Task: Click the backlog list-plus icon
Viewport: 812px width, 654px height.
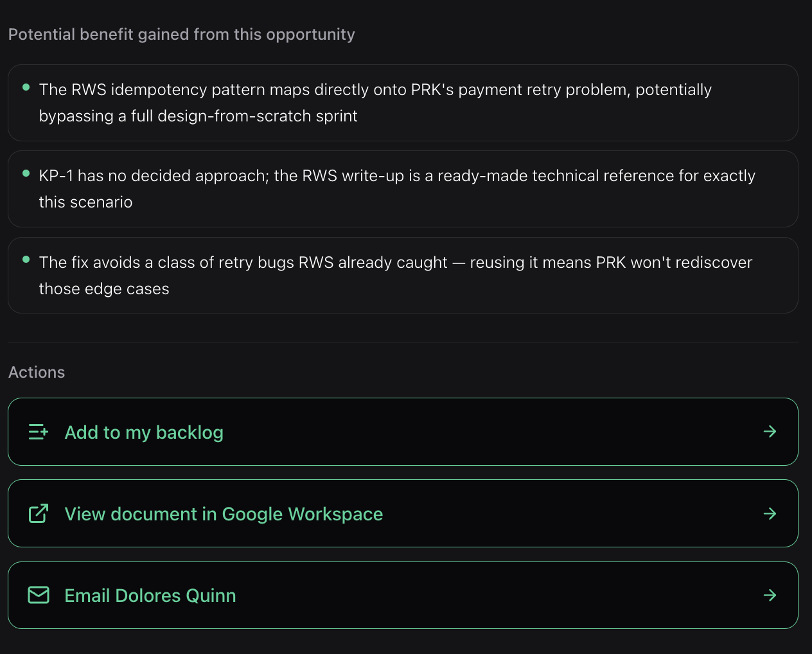Action: pyautogui.click(x=39, y=432)
